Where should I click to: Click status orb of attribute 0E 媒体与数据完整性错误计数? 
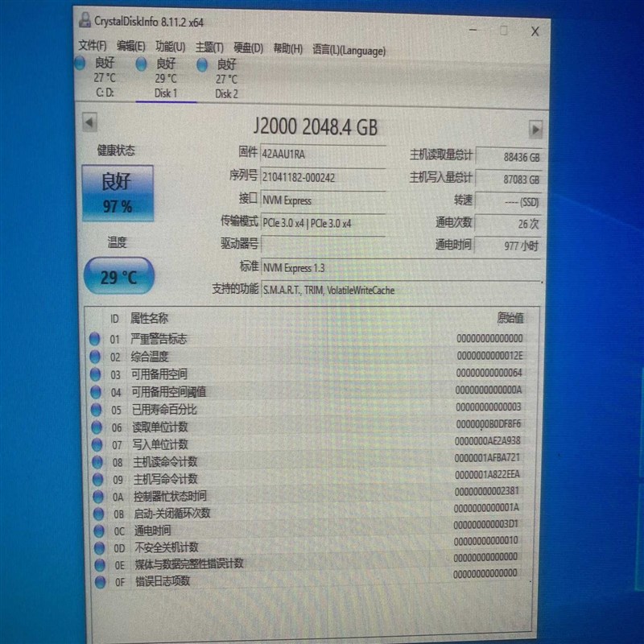coord(100,565)
